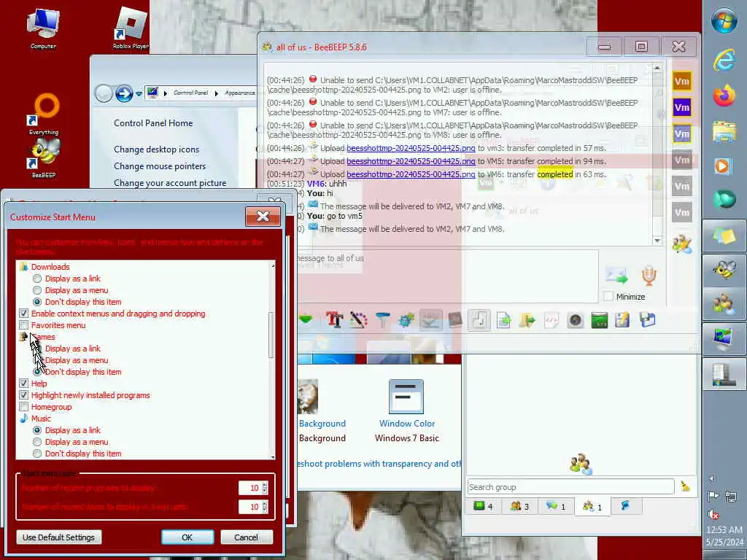Click the send folder yellow arrow icon
This screenshot has width=747, height=560.
[x=527, y=320]
